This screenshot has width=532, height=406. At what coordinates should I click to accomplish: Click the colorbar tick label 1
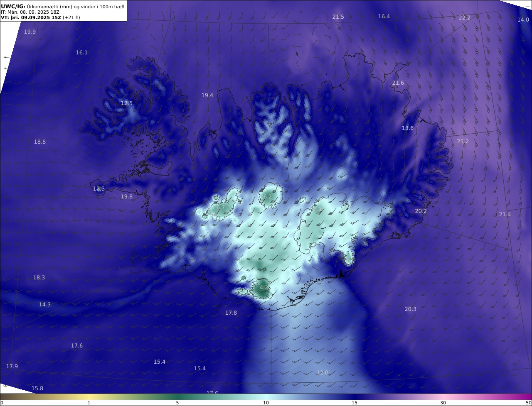point(89,403)
